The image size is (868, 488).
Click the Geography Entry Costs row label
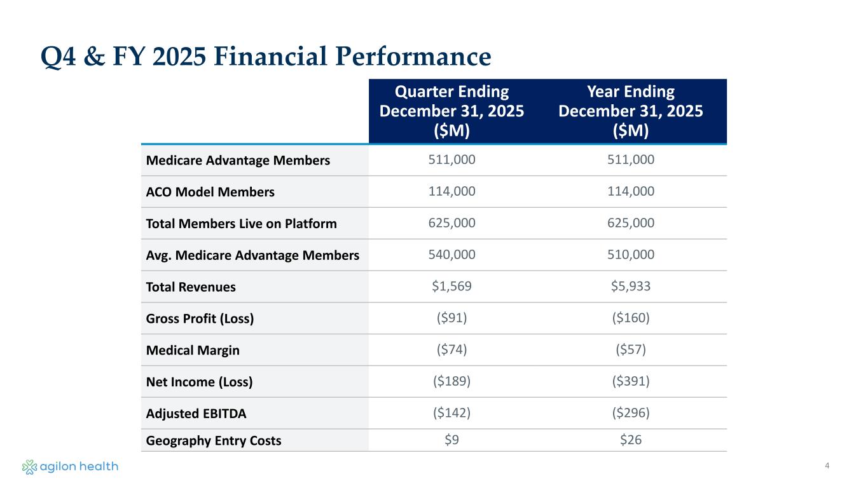[214, 440]
